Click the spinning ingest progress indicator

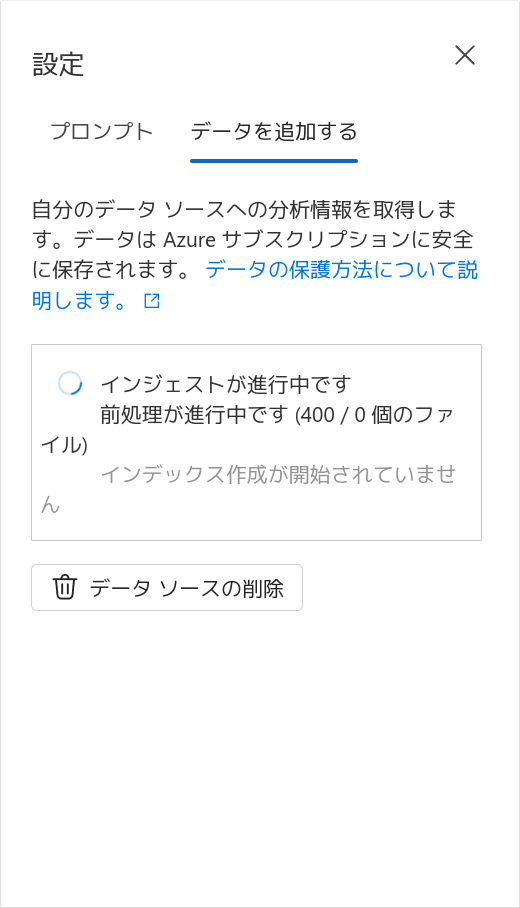(x=69, y=383)
